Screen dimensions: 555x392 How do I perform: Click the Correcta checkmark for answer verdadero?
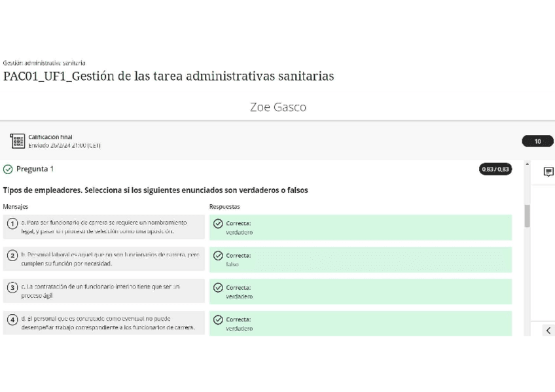click(217, 223)
